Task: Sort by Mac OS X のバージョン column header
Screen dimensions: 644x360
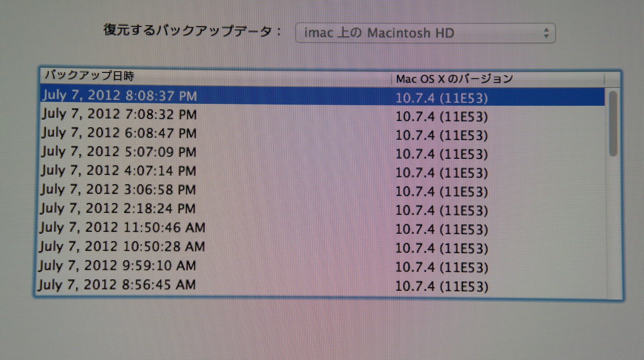Action: click(x=497, y=79)
